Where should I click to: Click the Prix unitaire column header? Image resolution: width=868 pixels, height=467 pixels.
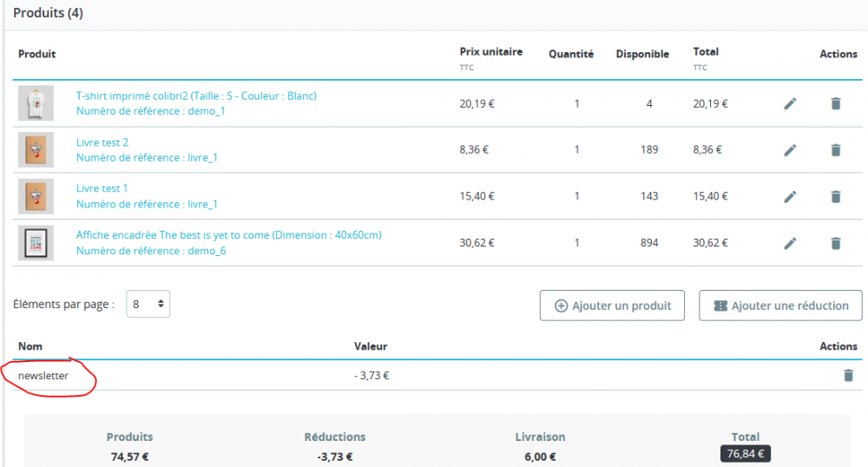point(491,51)
